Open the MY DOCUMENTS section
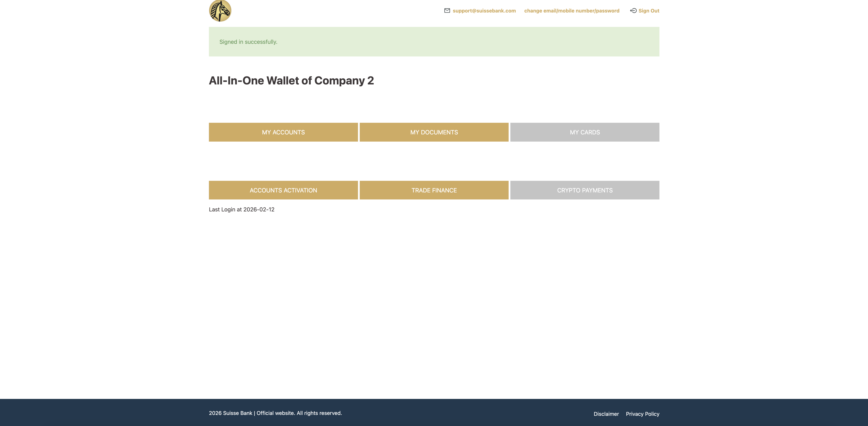The height and width of the screenshot is (426, 868). coord(434,132)
